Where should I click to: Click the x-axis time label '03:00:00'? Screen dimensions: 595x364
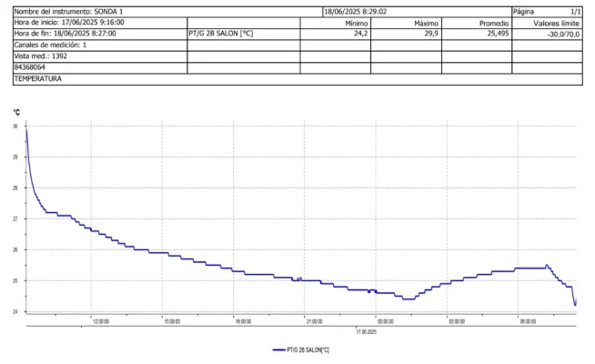pos(457,321)
